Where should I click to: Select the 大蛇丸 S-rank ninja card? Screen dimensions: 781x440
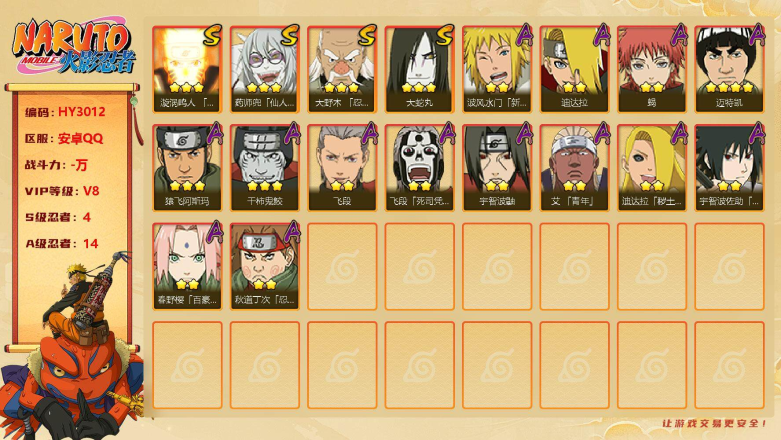click(x=419, y=69)
